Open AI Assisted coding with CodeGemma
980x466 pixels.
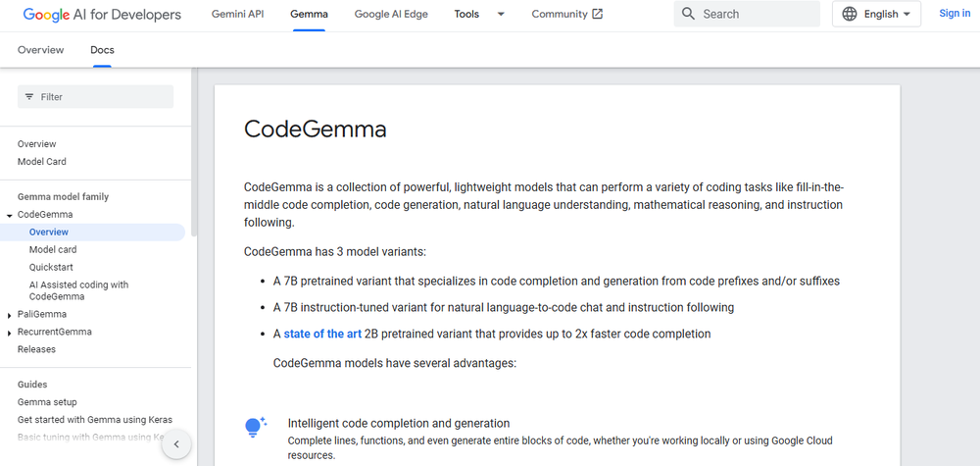point(78,290)
